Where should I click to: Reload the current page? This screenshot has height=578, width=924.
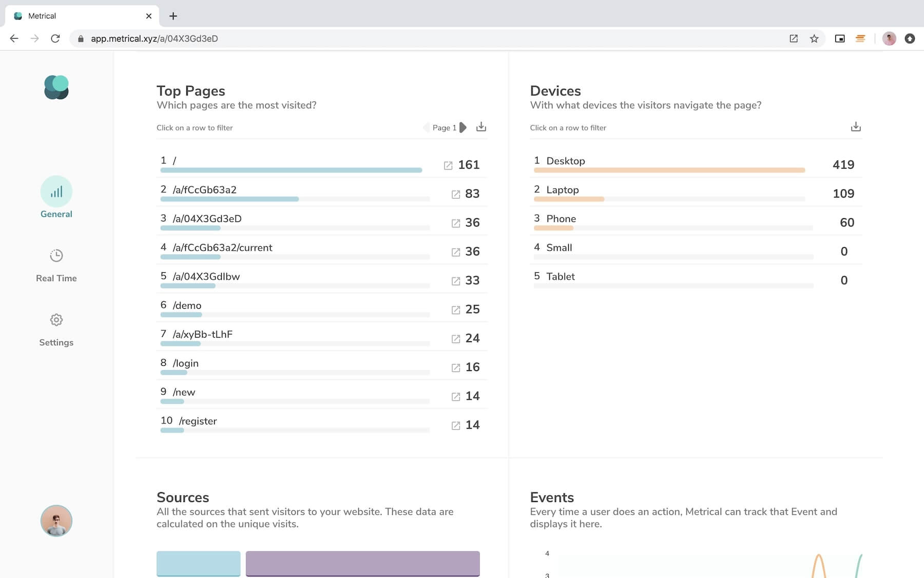coord(55,39)
